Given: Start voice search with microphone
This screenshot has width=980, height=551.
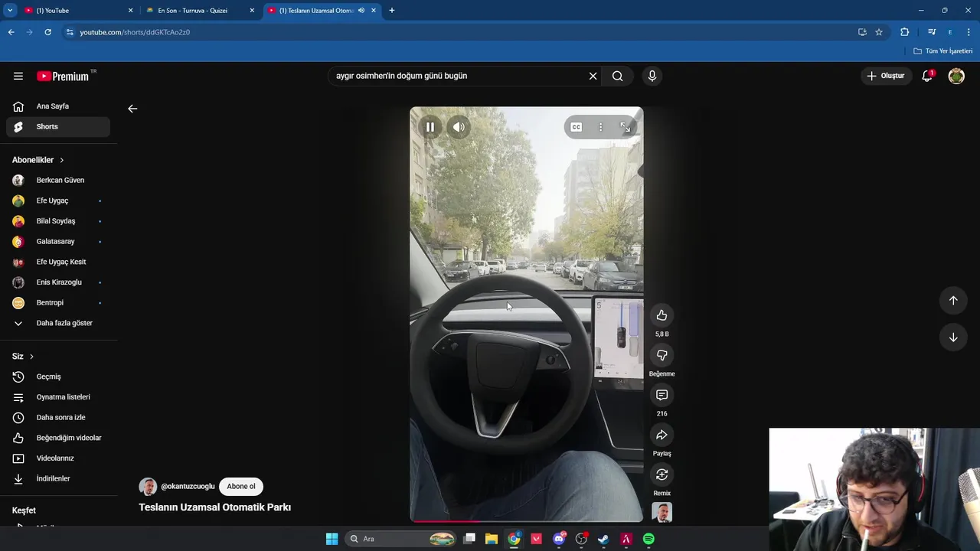Looking at the screenshot, I should [652, 76].
